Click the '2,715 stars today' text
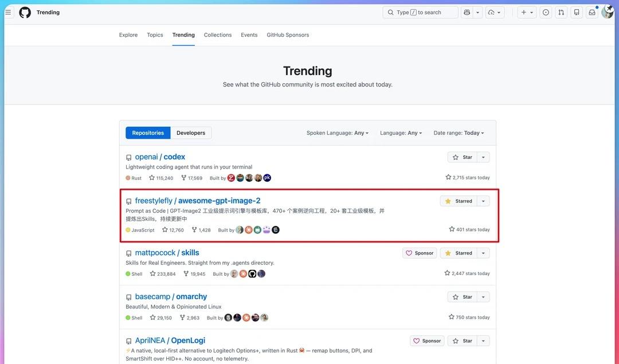The image size is (619, 364). (x=468, y=178)
